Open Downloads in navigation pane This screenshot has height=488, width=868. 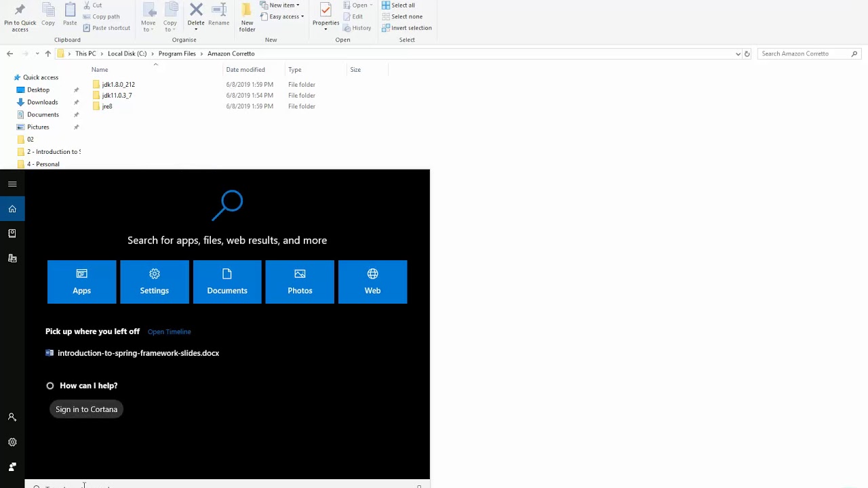click(x=42, y=102)
